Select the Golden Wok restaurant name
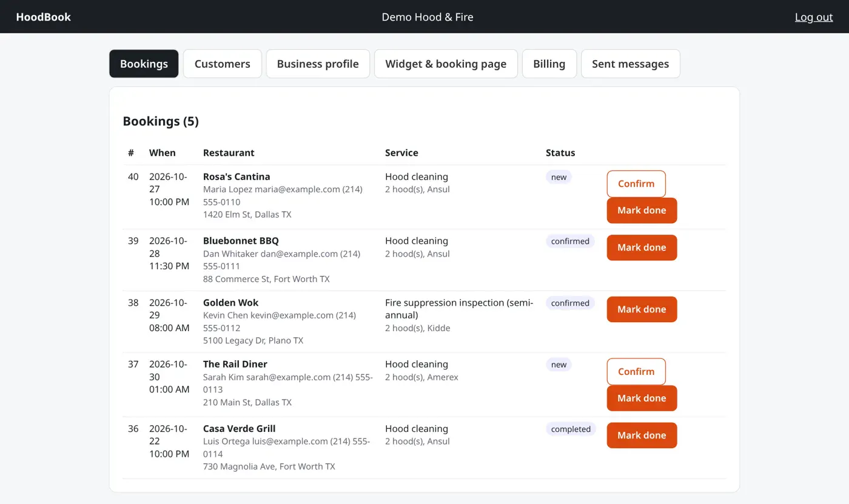This screenshot has height=504, width=849. pos(231,303)
